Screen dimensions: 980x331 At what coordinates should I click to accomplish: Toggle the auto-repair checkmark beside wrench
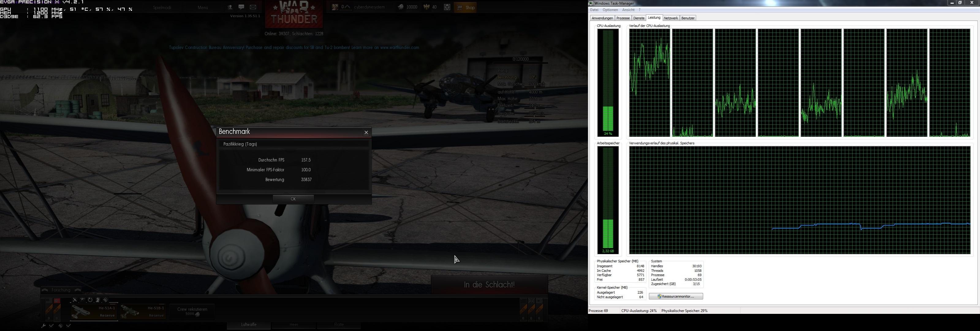[x=51, y=326]
